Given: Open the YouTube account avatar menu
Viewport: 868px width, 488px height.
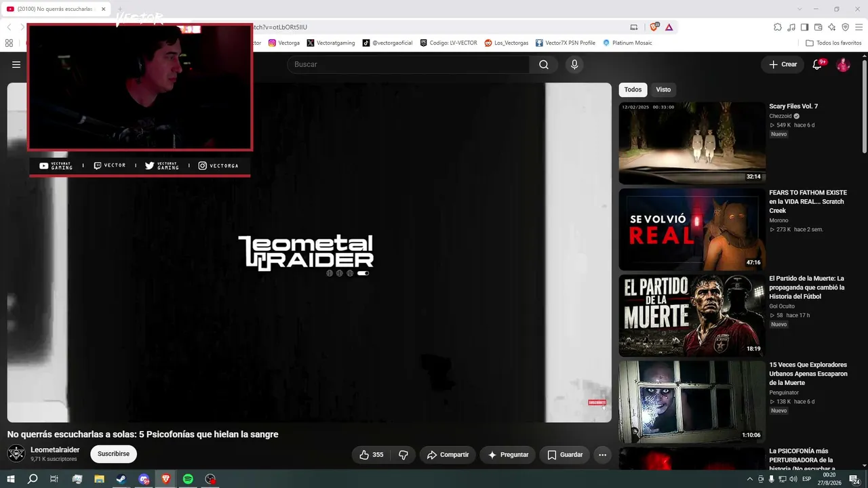Looking at the screenshot, I should (x=843, y=64).
